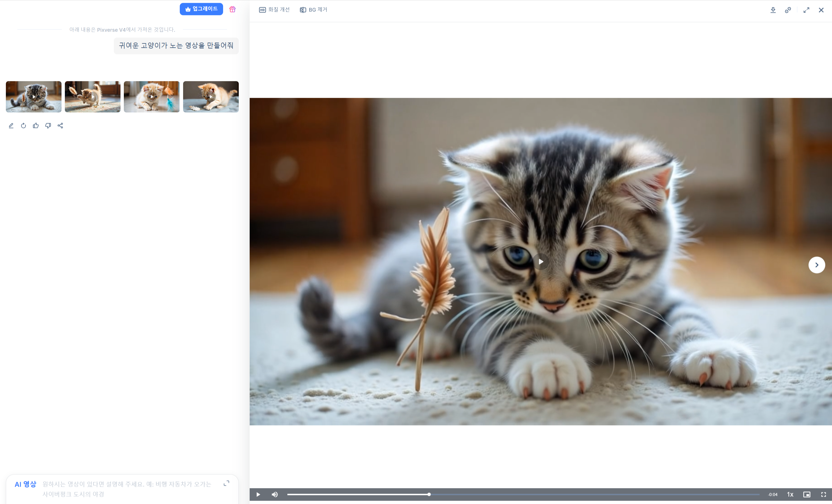The height and width of the screenshot is (504, 832).
Task: Expand the AI 영상 prompt input box
Action: [x=226, y=483]
